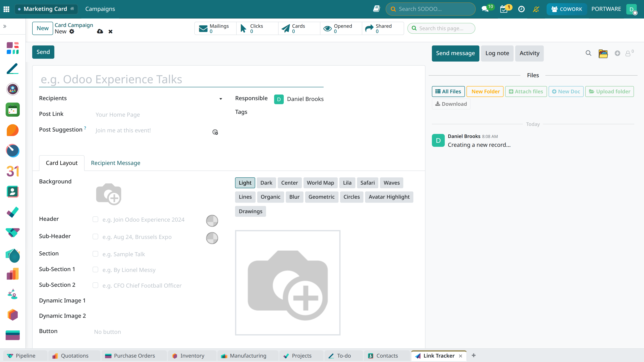This screenshot has height=362, width=644.
Task: Switch to the Pipeline bottom tab
Action: pyautogui.click(x=25, y=356)
